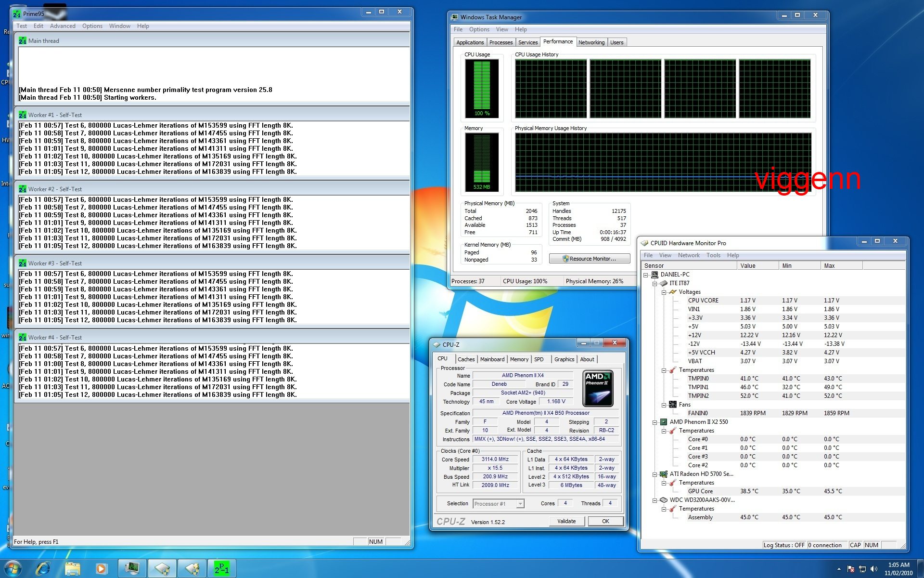Click the ITE IT87 chip icon
This screenshot has width=924, height=578.
pyautogui.click(x=664, y=283)
